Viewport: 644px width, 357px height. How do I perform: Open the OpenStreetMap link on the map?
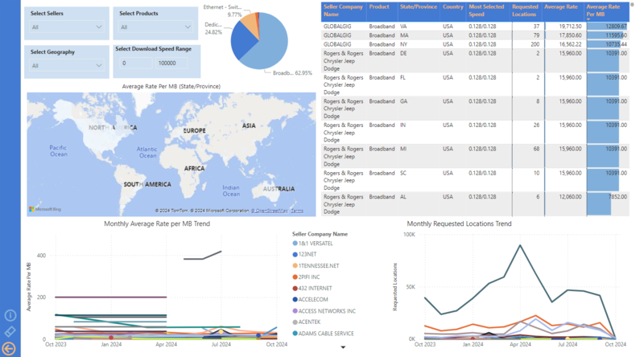tap(270, 211)
